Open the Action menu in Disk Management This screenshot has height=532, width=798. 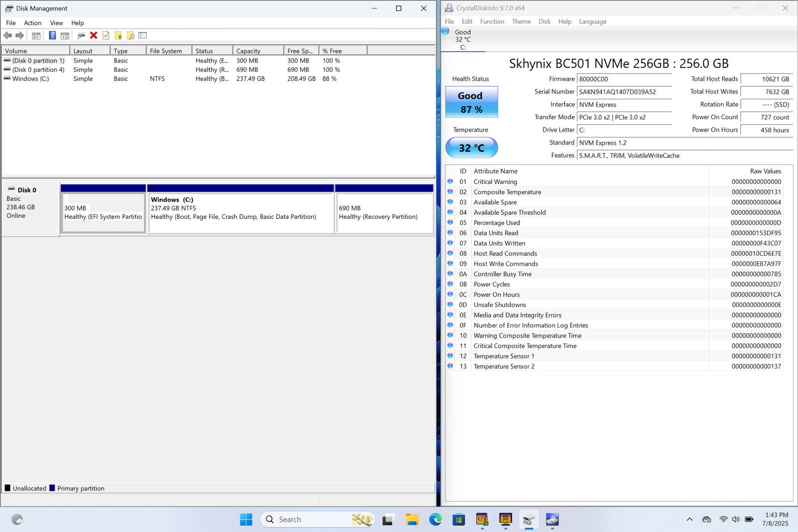click(x=32, y=23)
